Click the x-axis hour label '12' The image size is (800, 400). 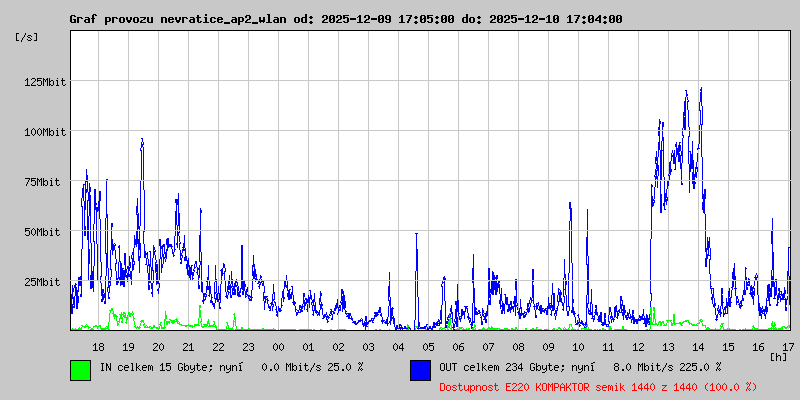tap(638, 347)
